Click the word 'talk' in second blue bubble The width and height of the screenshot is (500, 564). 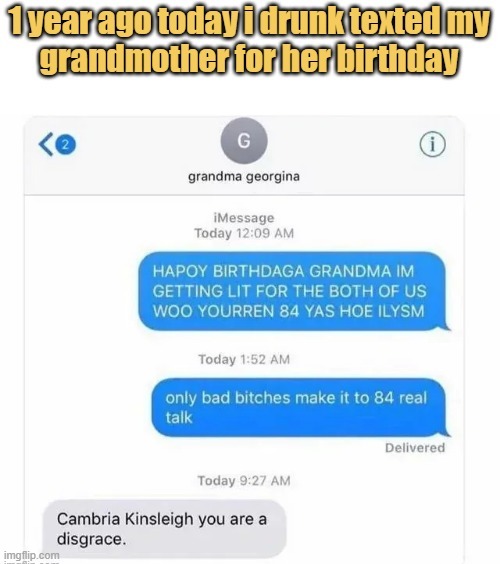pyautogui.click(x=179, y=418)
